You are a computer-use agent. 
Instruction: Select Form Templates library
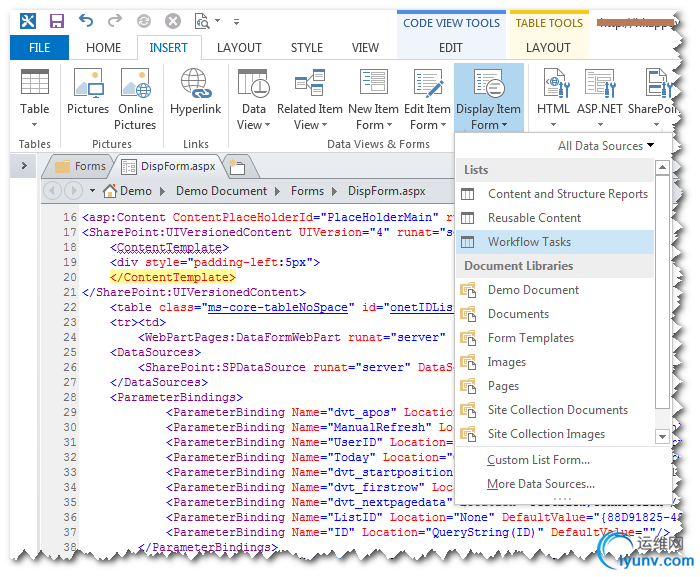555,338
